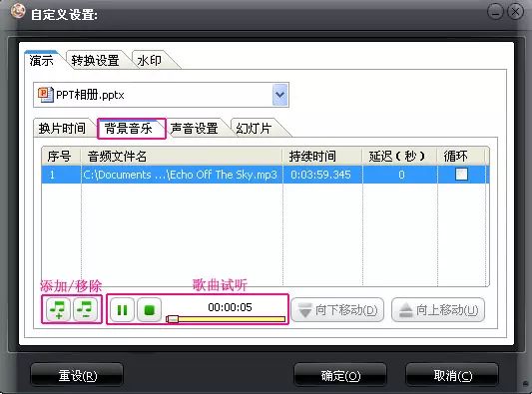This screenshot has width=532, height=394.
Task: Click the 向下移动(D) button
Action: (337, 309)
